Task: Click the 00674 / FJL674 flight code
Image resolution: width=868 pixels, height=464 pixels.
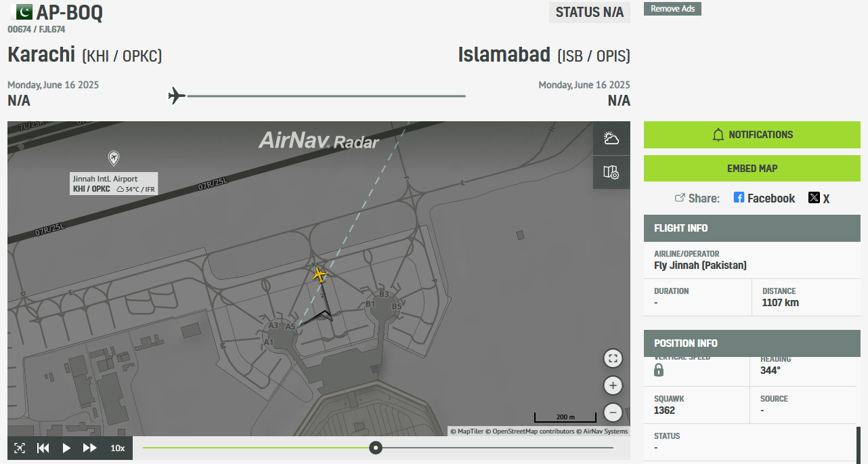Action: [x=37, y=30]
